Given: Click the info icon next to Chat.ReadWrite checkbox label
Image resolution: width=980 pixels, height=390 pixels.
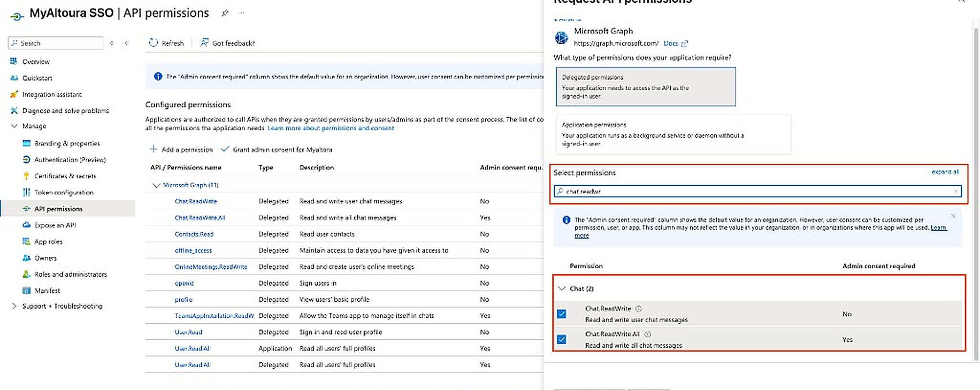Looking at the screenshot, I should [x=638, y=309].
